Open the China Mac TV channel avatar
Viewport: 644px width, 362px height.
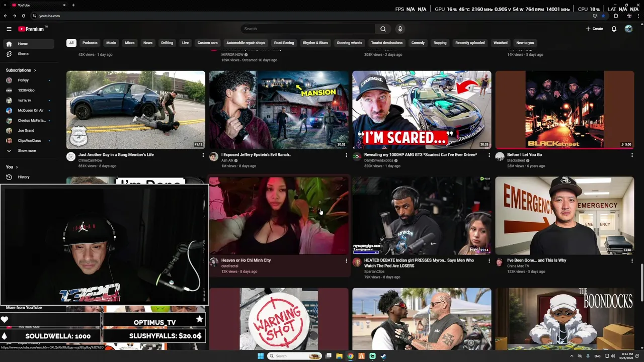tap(500, 262)
